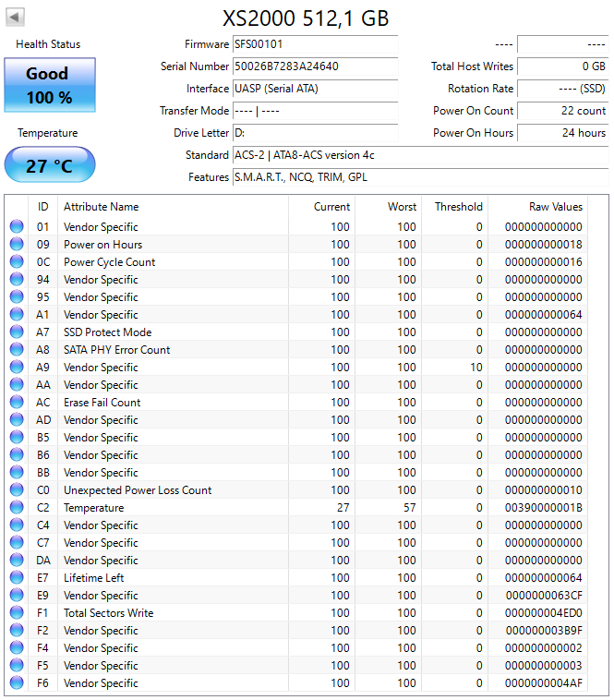
Task: Select raw value 00390000001B of Temperature
Action: [x=544, y=508]
